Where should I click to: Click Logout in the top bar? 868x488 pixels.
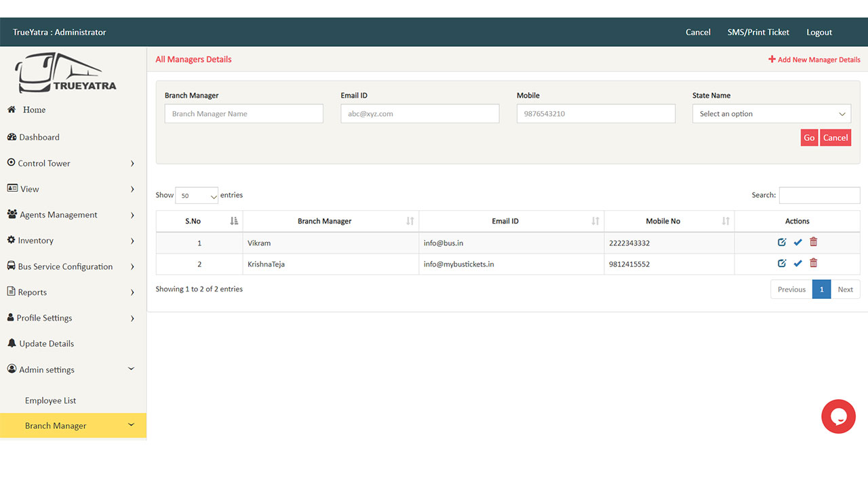(x=818, y=32)
